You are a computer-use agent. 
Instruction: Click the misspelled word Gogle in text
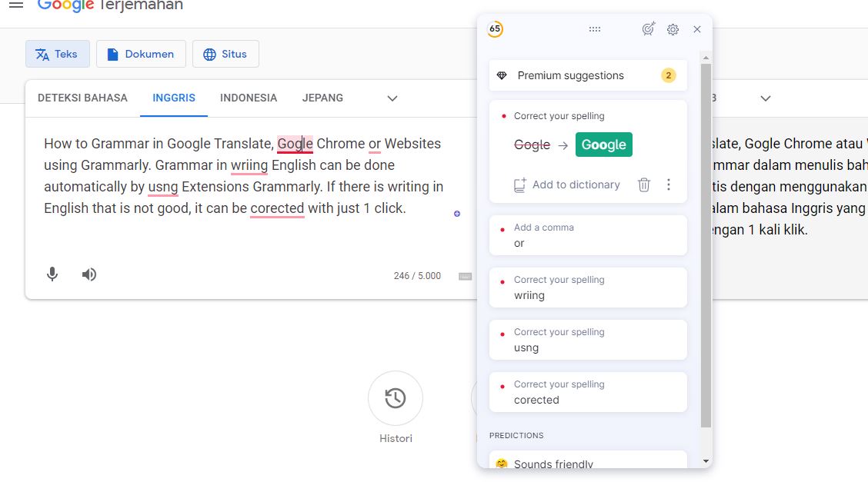(295, 144)
